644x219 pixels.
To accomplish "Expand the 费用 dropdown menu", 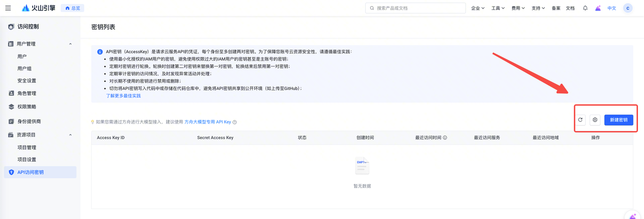I will pos(518,8).
